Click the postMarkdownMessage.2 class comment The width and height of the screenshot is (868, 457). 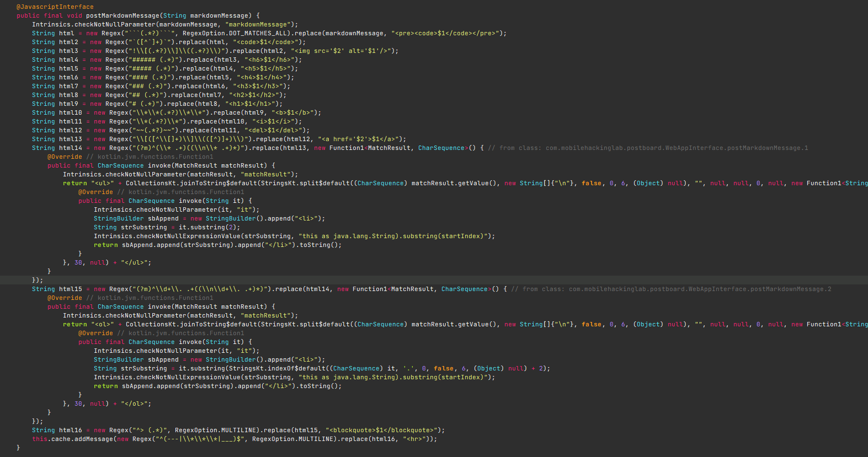[671, 289]
